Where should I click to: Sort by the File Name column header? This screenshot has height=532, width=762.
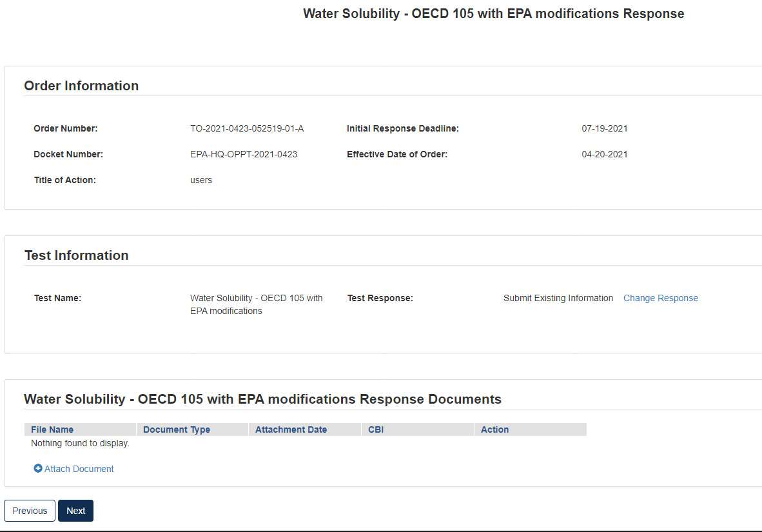pos(52,429)
